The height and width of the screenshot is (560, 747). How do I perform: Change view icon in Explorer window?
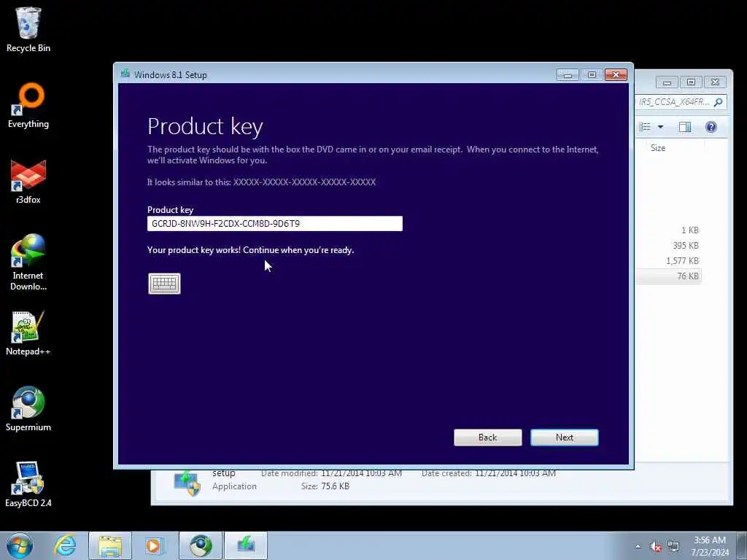coord(645,127)
